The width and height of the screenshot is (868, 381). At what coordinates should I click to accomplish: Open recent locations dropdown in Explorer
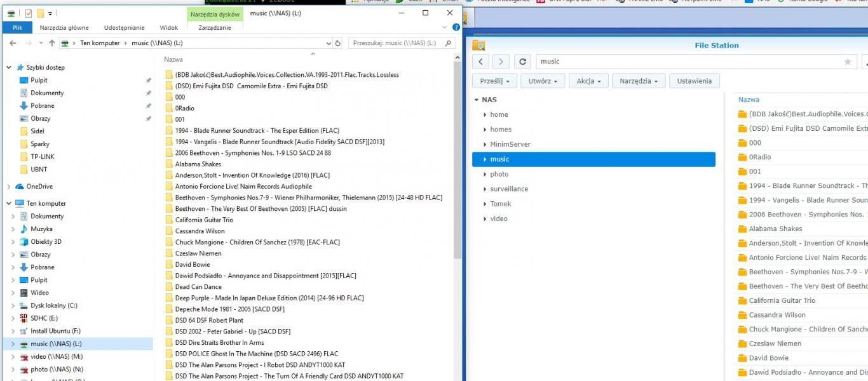(x=40, y=43)
